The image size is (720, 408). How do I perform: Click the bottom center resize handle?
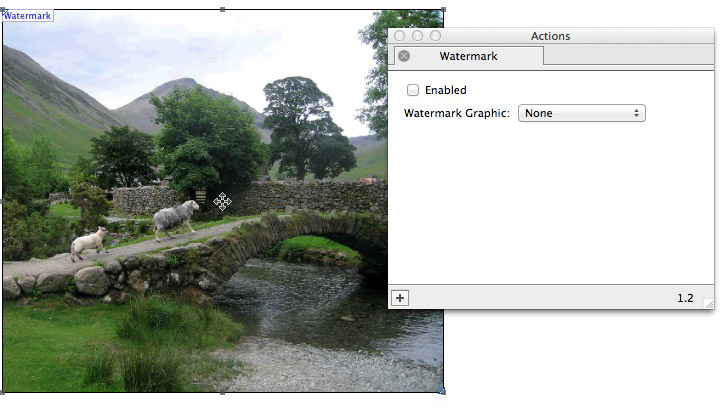223,393
